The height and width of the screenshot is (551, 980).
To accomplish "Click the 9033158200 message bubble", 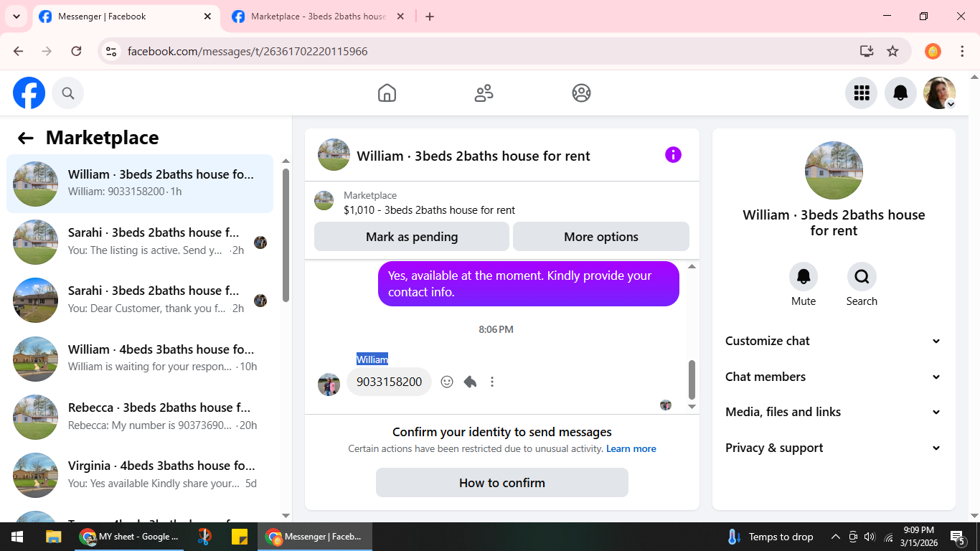I will tap(389, 382).
